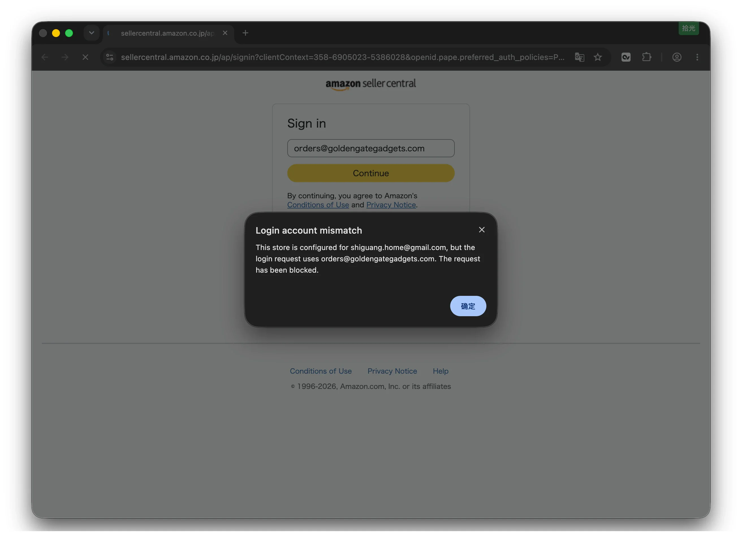
Task: Click the browser forward arrow
Action: (65, 57)
